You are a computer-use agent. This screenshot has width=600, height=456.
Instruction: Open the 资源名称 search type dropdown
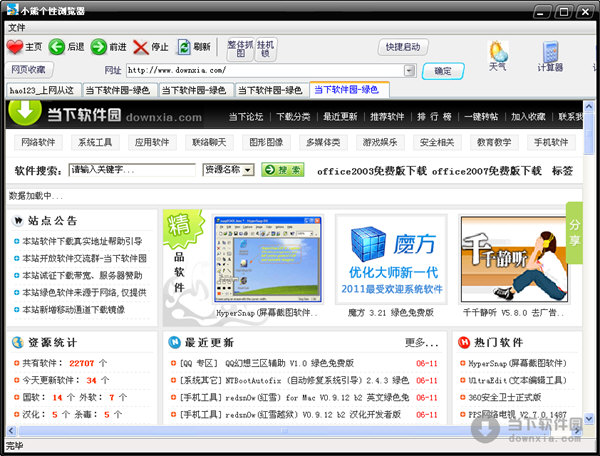pyautogui.click(x=228, y=169)
